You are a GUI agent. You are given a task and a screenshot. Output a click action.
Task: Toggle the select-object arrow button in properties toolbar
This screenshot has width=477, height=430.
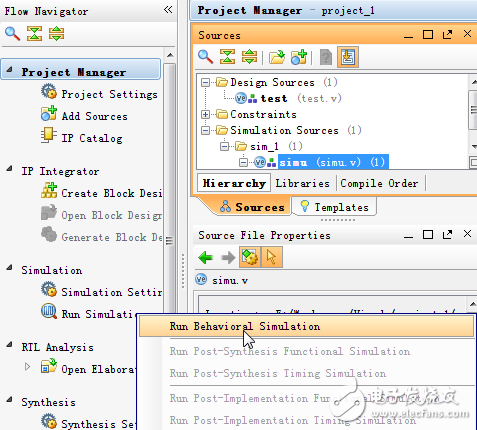tap(272, 257)
